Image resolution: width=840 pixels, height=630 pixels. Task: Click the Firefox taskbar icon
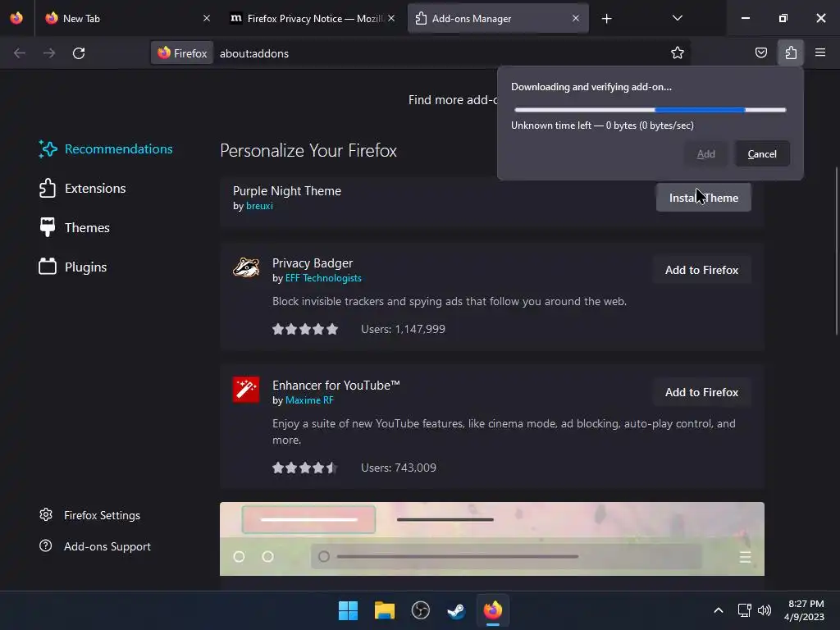click(493, 610)
